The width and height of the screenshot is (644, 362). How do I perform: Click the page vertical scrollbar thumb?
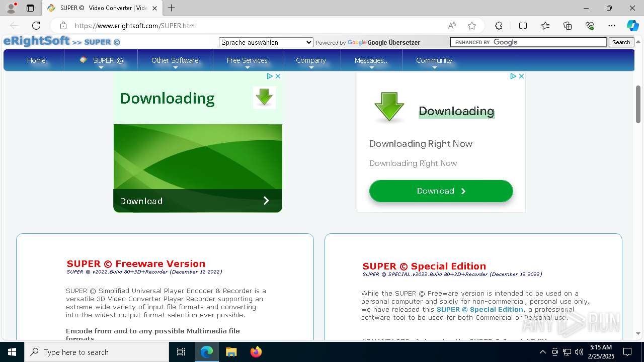coord(638,104)
